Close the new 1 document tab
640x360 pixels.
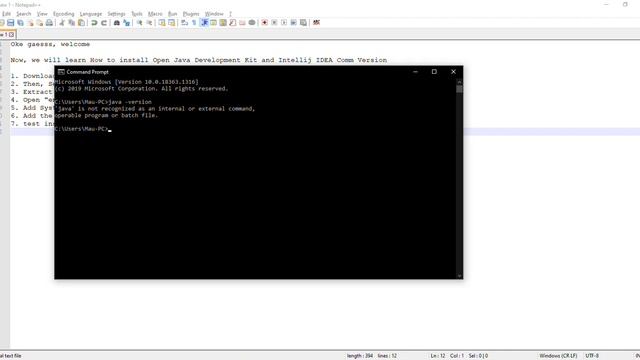click(x=11, y=35)
